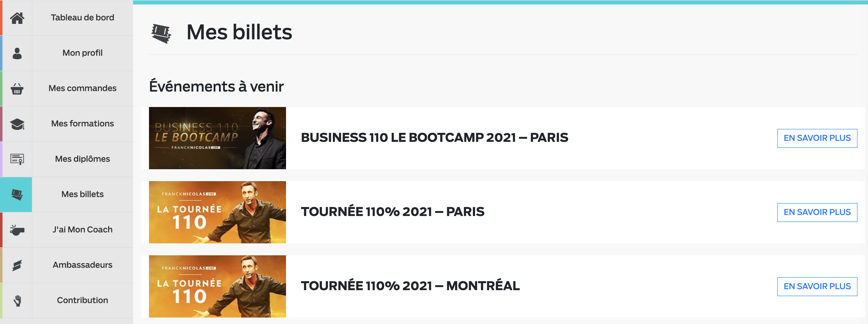Viewport: 868px width, 324px height.
Task: Open the whistle icon for J'ai Mon Coach
Action: pos(17,230)
